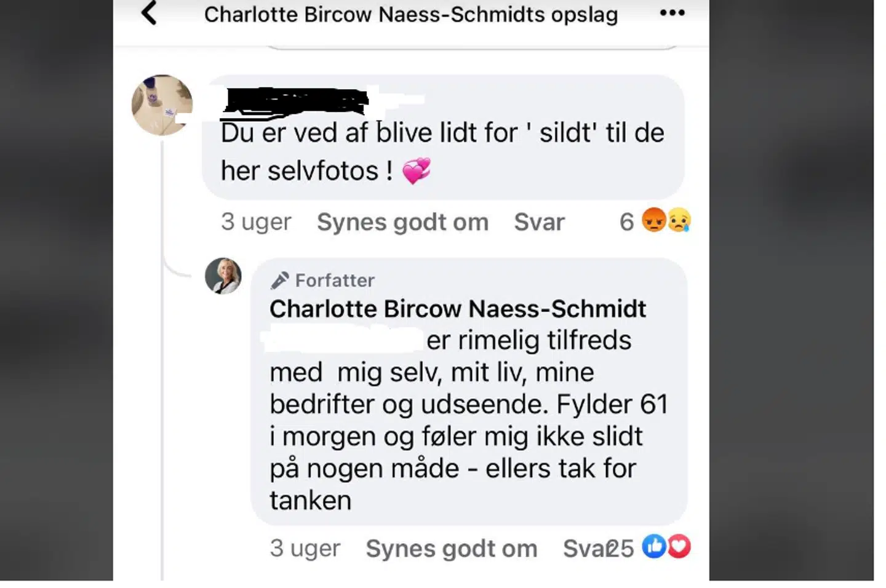Click Svar under Charlotte's reply

(x=581, y=548)
